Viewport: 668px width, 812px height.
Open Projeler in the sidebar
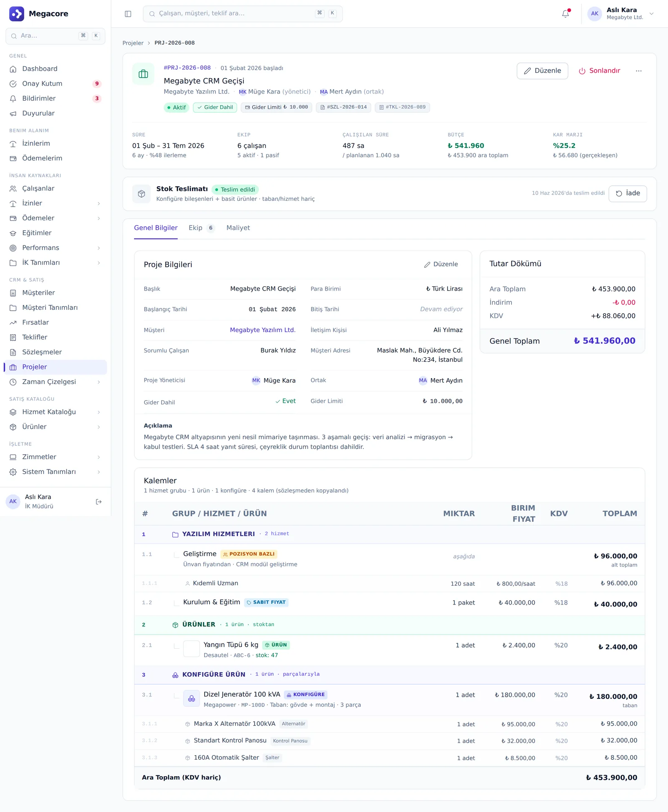[56, 367]
